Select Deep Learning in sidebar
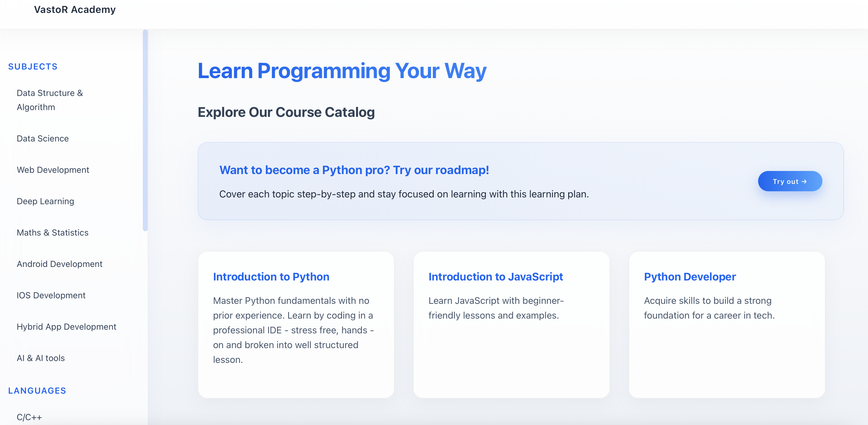Image resolution: width=868 pixels, height=425 pixels. (x=45, y=201)
